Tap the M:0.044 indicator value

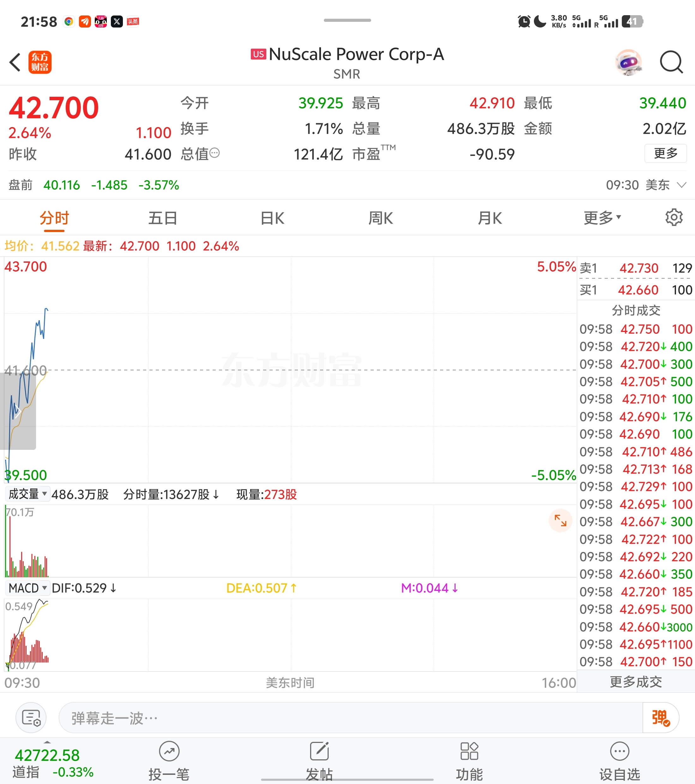tap(429, 588)
